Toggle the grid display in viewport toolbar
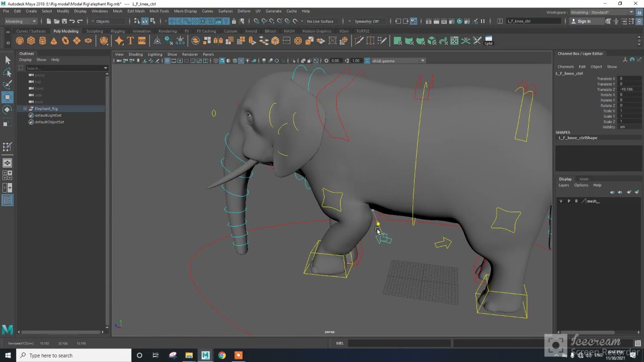 (x=168, y=61)
